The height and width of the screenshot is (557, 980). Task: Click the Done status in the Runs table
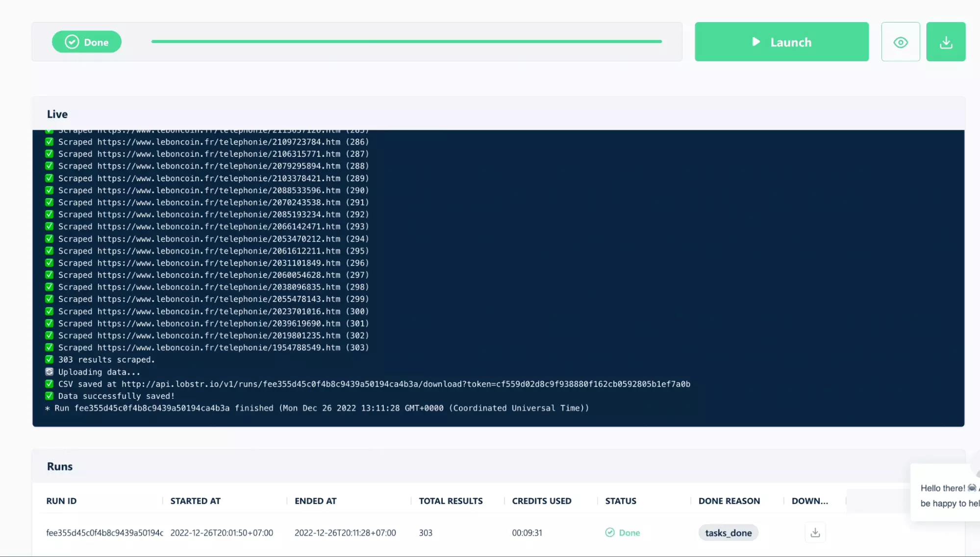click(x=623, y=533)
